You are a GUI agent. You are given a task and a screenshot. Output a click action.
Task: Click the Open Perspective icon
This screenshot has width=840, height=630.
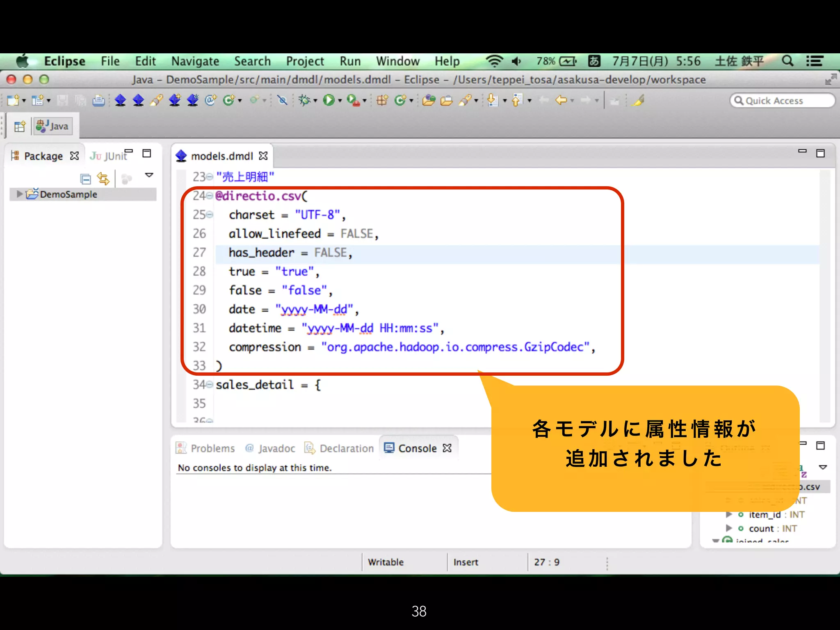point(19,126)
